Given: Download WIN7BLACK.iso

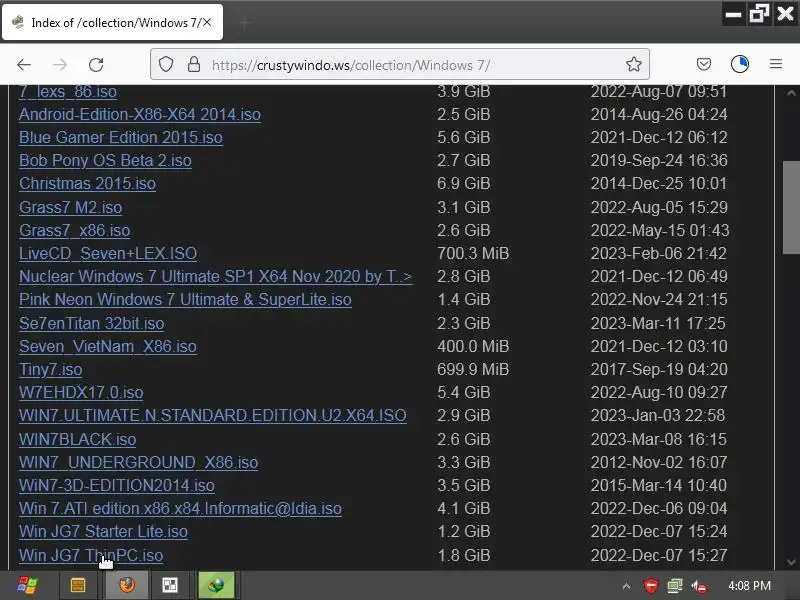Looking at the screenshot, I should [78, 439].
